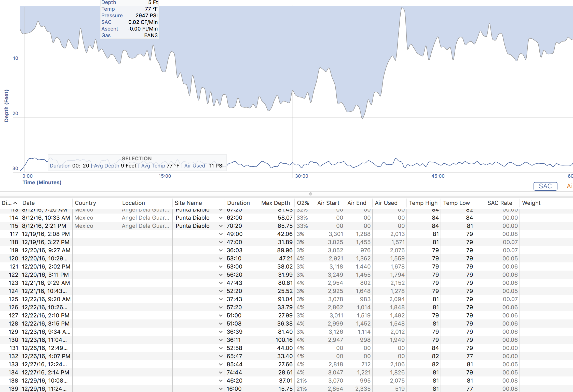The width and height of the screenshot is (573, 392).
Task: Sort by the Air Used column
Action: [386, 203]
